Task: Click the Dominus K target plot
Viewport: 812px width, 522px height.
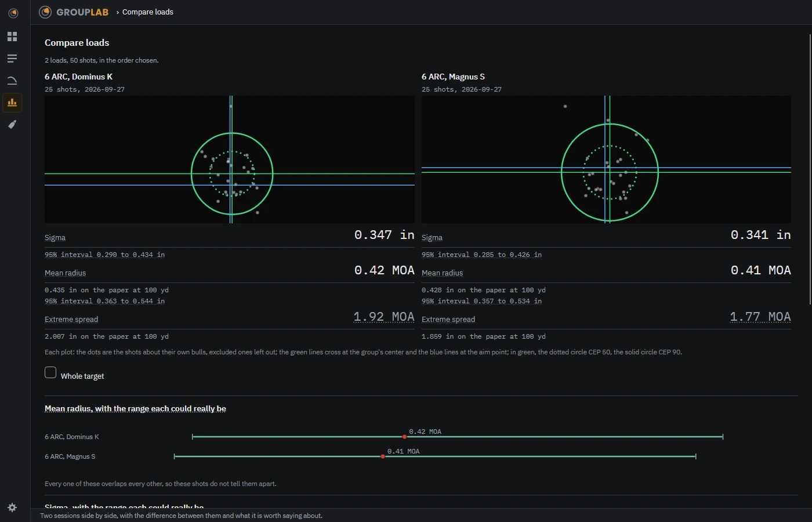Action: 230,159
